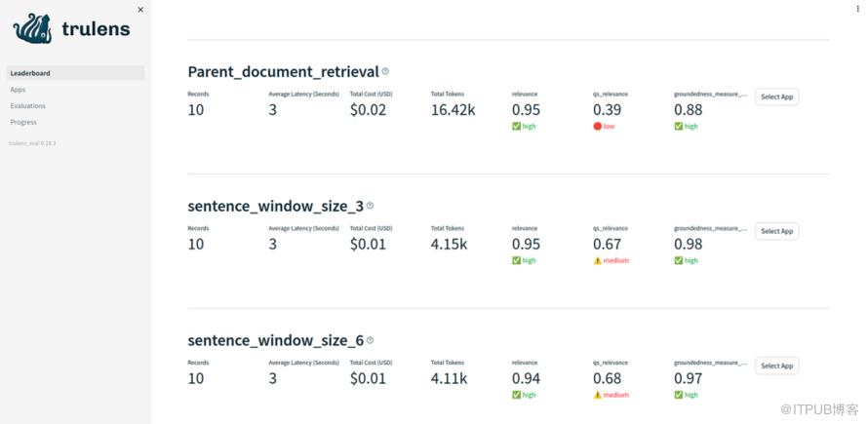Viewport: 868px width, 424px height.
Task: Close the sidebar with the X icon
Action: (140, 9)
